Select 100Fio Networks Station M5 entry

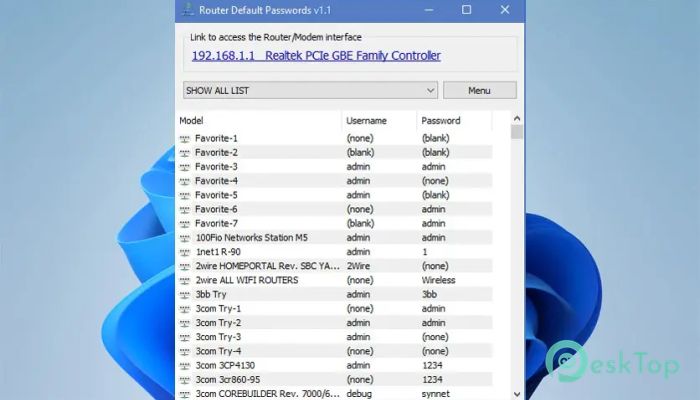click(252, 238)
